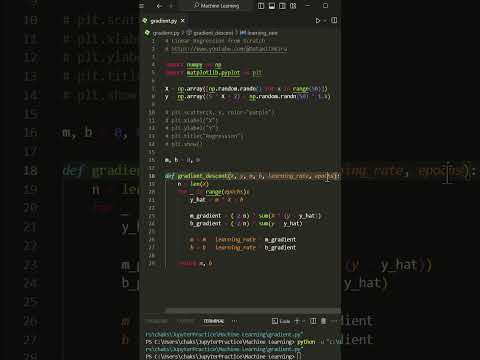Open the customize layout icon
480x360 pixels.
click(x=293, y=6)
